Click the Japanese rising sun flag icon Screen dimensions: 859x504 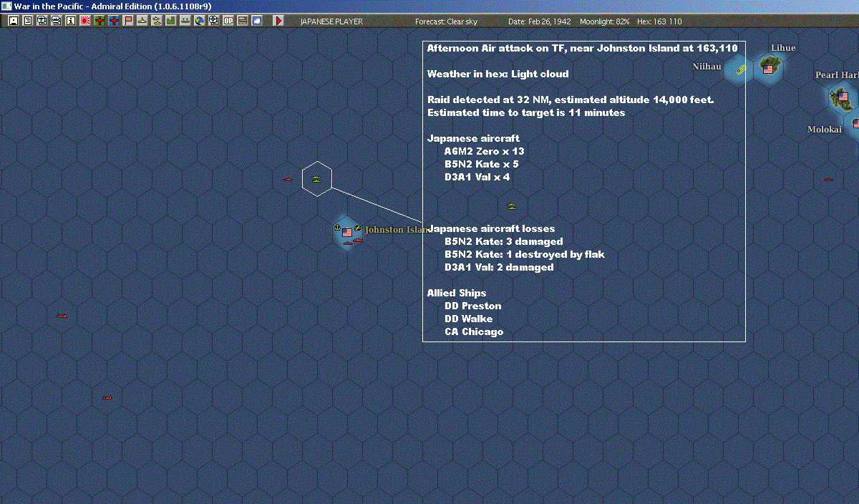pos(84,21)
